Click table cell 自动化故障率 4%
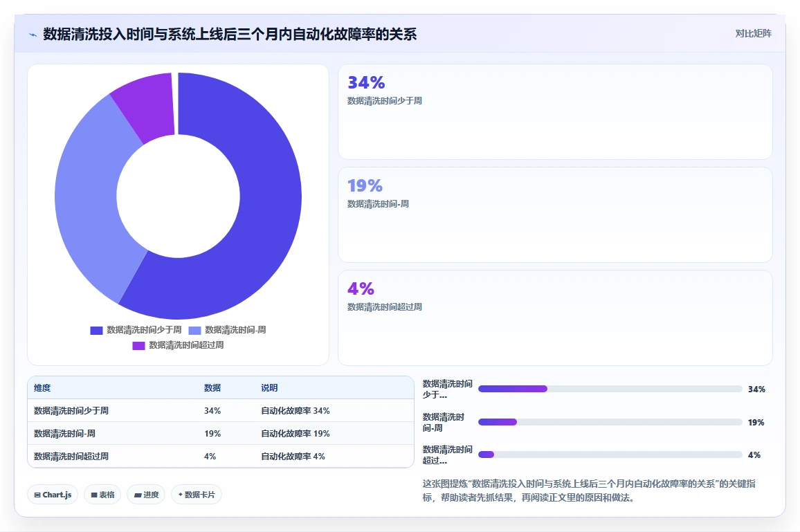The image size is (800, 532). (293, 456)
